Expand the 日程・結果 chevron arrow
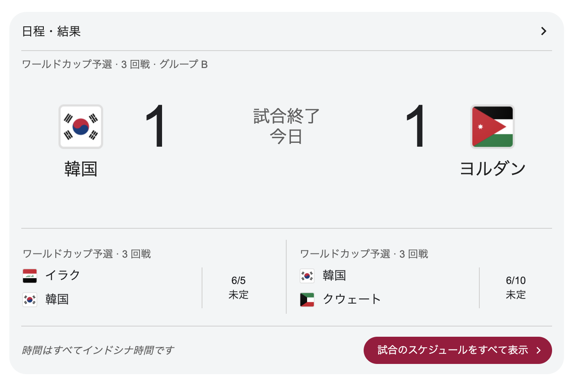This screenshot has width=581, height=392. point(544,31)
